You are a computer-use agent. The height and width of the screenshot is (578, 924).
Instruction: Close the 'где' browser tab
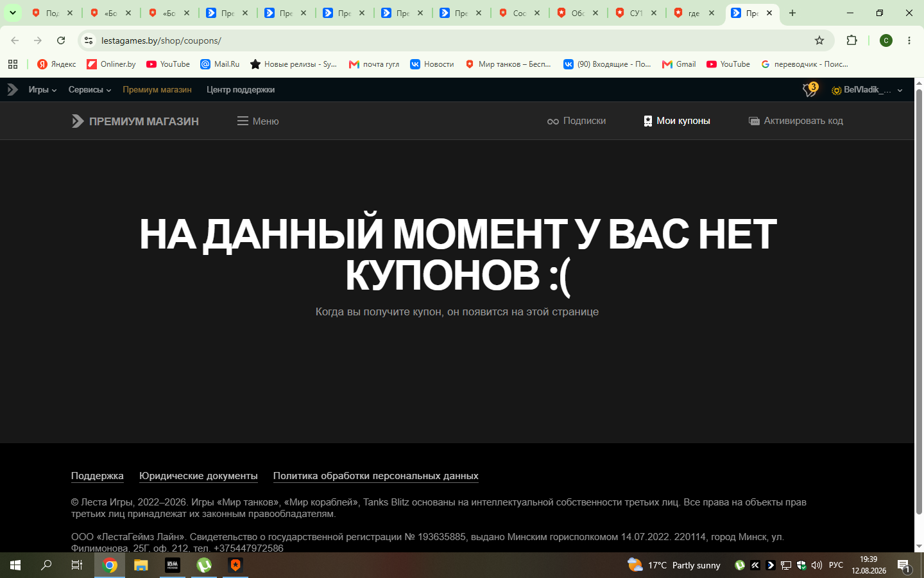point(712,13)
